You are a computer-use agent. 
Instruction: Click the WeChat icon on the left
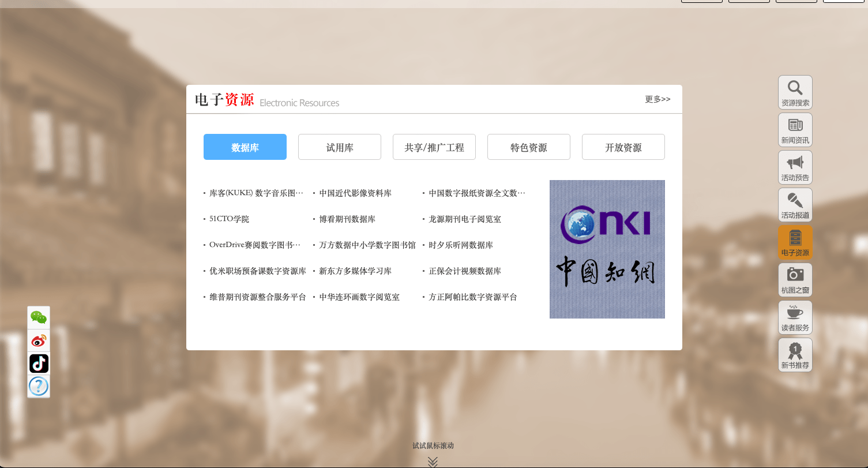[x=39, y=317]
